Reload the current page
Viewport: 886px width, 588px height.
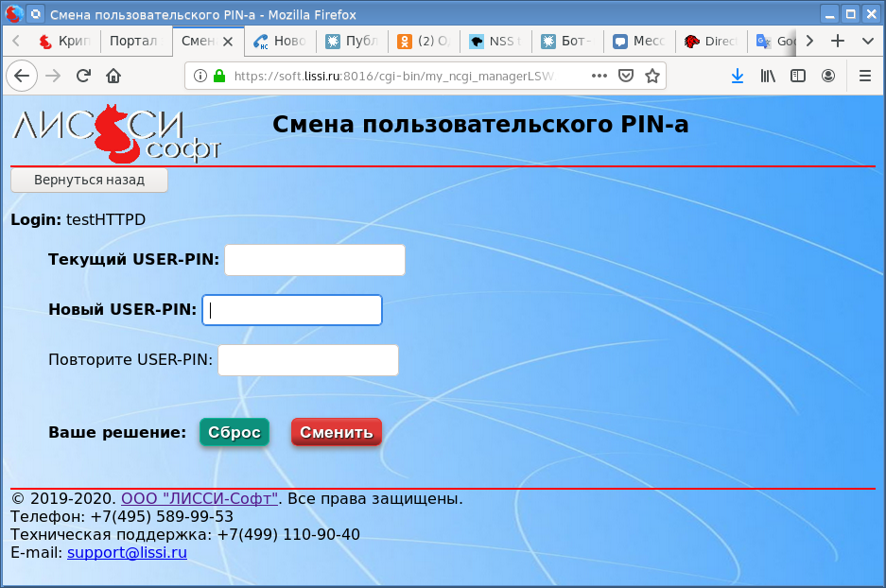click(83, 76)
